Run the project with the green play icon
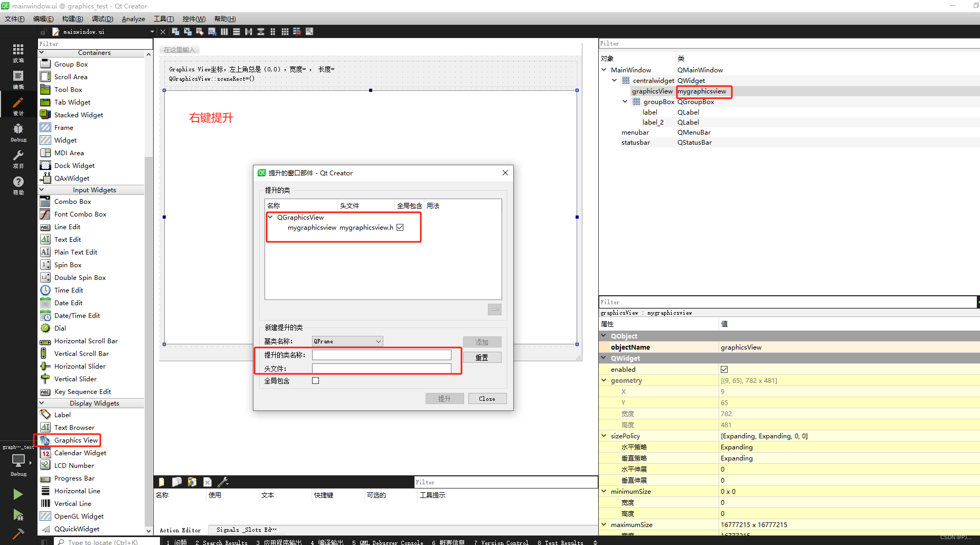This screenshot has height=545, width=980. tap(18, 494)
